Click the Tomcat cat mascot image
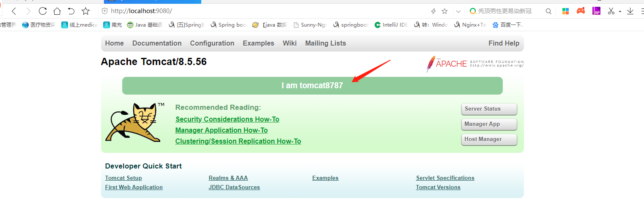 pyautogui.click(x=134, y=122)
